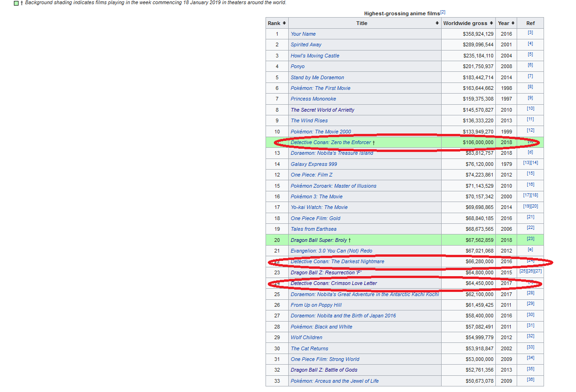The width and height of the screenshot is (576, 392).
Task: Sort table by Rank column arrows
Action: [284, 23]
